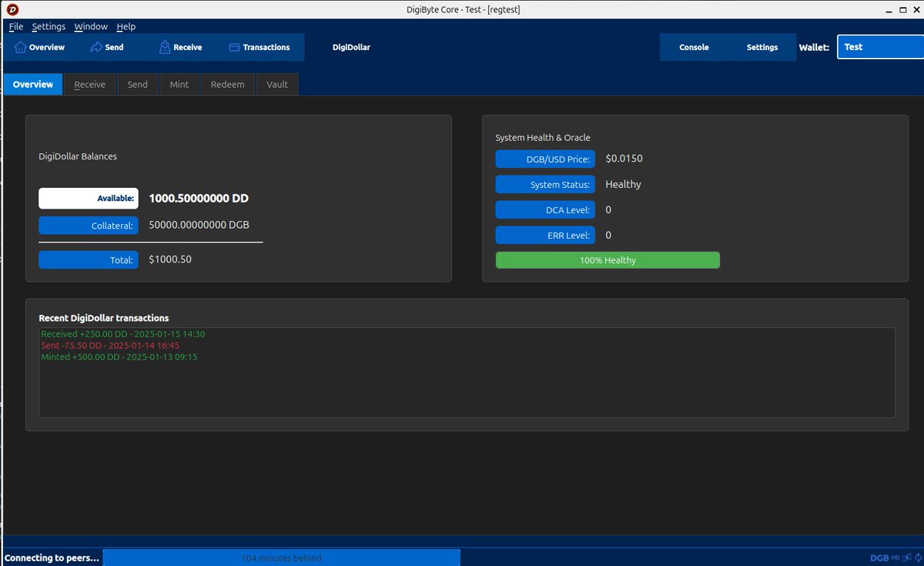The image size is (924, 566).
Task: Click the Recent DigiDollar transactions heading
Action: [x=104, y=318]
